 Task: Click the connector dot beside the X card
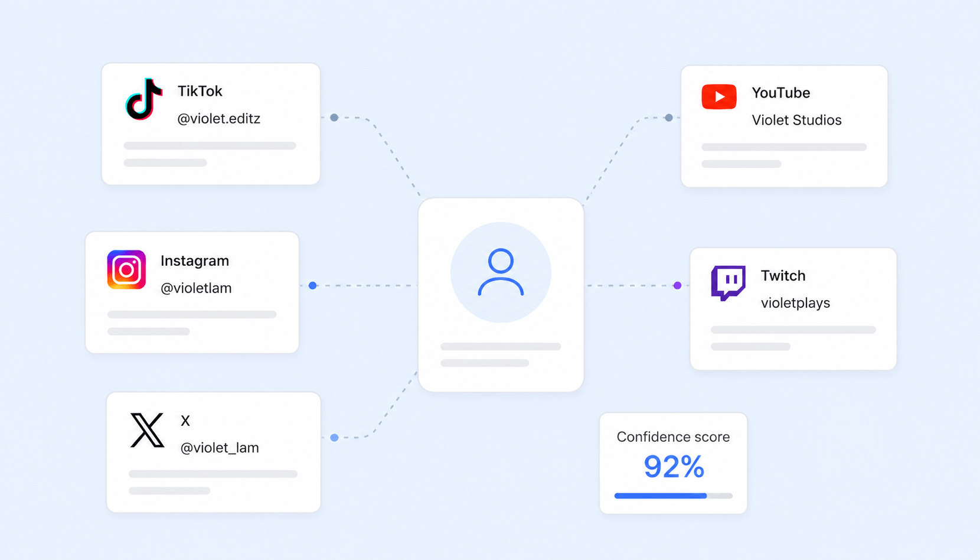tap(334, 438)
